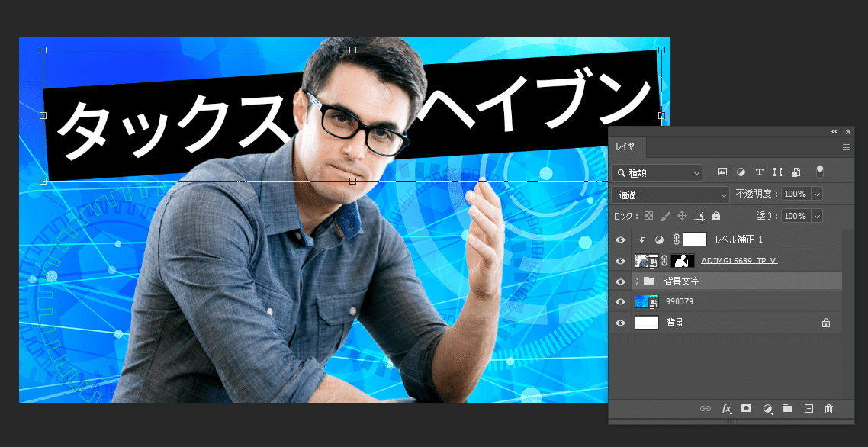Open the 塗り fill slider dropdown arrow
This screenshot has height=447, width=868.
(817, 216)
